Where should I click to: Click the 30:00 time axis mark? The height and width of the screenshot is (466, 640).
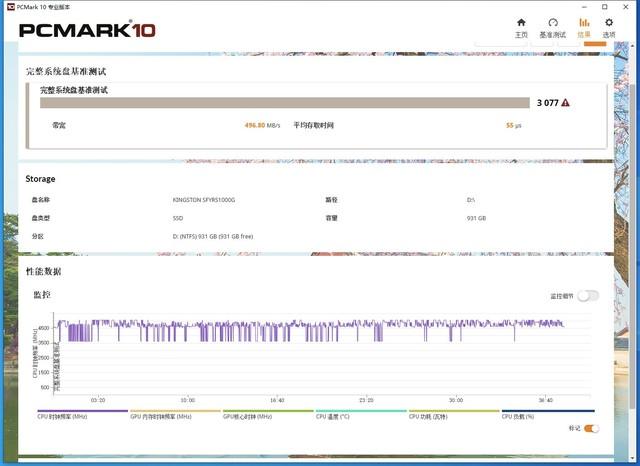pos(456,400)
